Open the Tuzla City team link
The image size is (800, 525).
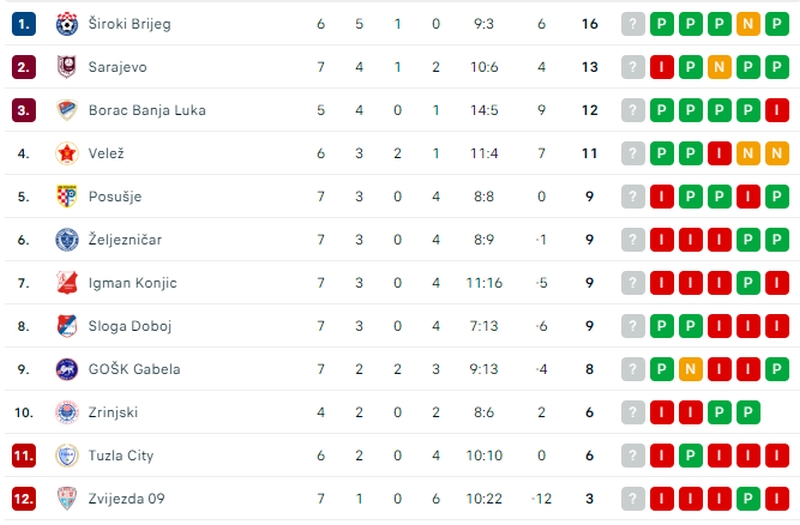pos(121,456)
